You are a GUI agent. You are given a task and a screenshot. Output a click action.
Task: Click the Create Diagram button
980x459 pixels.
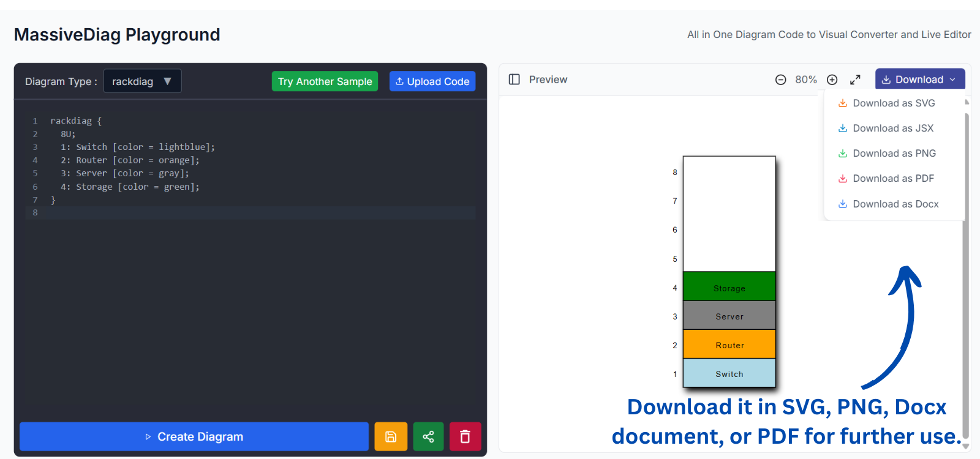(194, 436)
